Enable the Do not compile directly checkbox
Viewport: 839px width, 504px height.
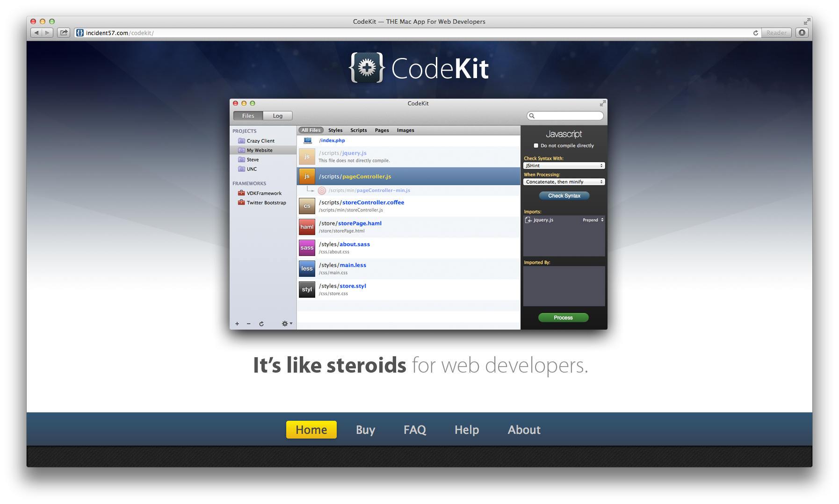(536, 145)
